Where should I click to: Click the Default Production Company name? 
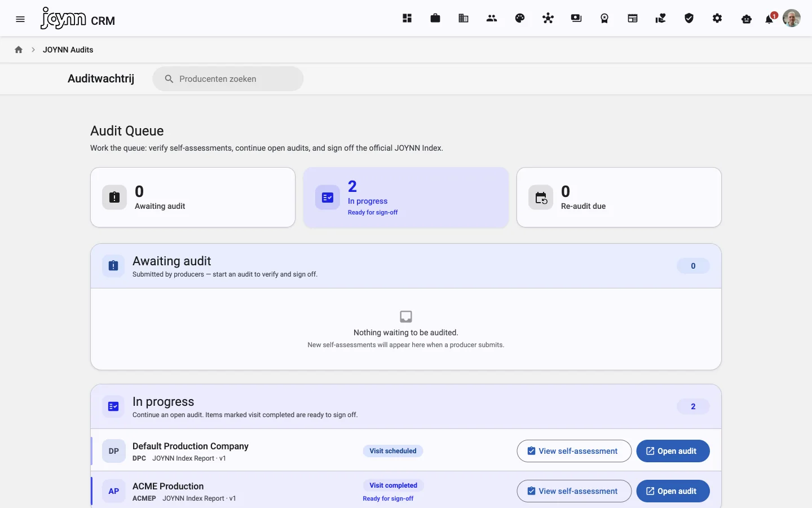click(191, 446)
